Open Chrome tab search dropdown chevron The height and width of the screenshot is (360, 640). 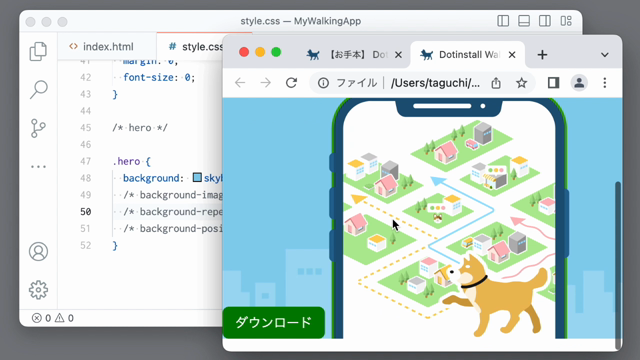tap(605, 55)
